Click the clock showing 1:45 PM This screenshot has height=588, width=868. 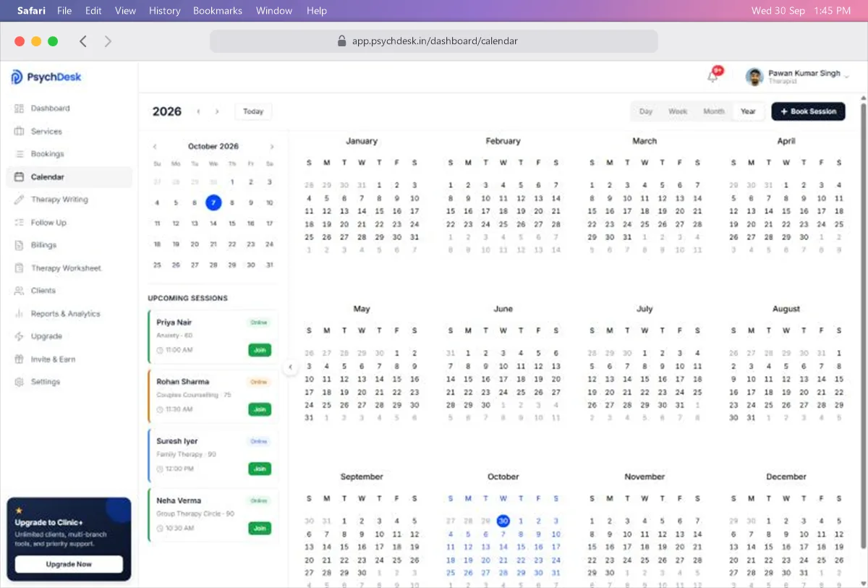(x=832, y=11)
